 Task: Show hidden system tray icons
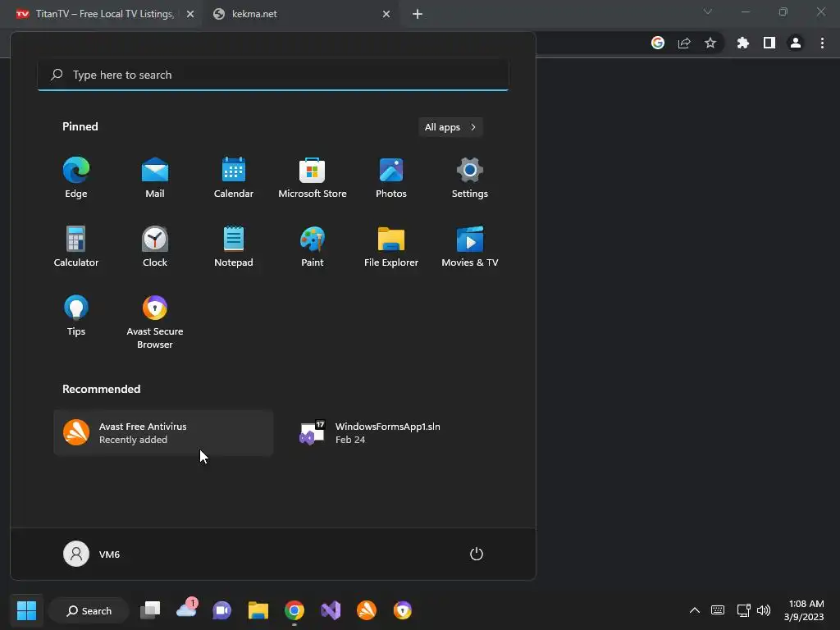[x=695, y=610]
